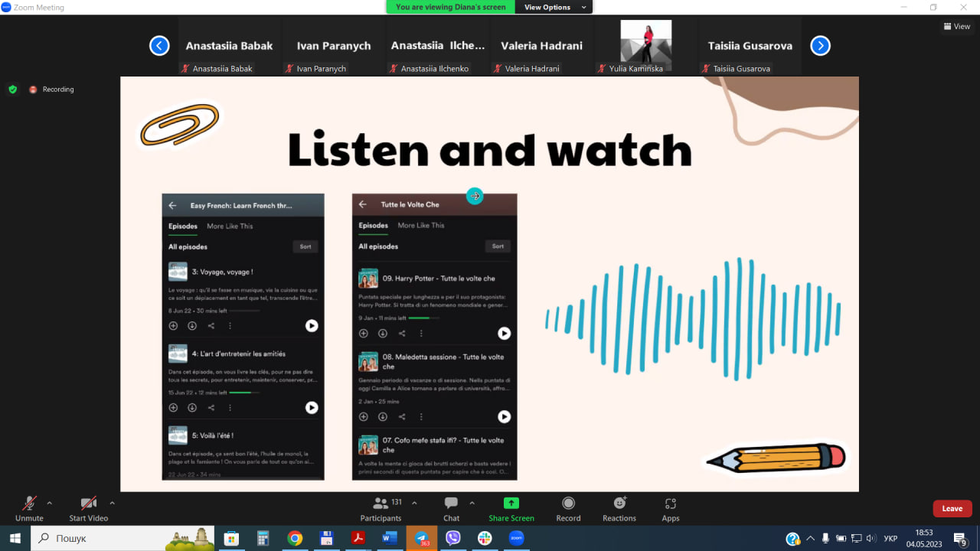This screenshot has height=551, width=980.
Task: Open Telegram from the taskbar
Action: [x=421, y=538]
